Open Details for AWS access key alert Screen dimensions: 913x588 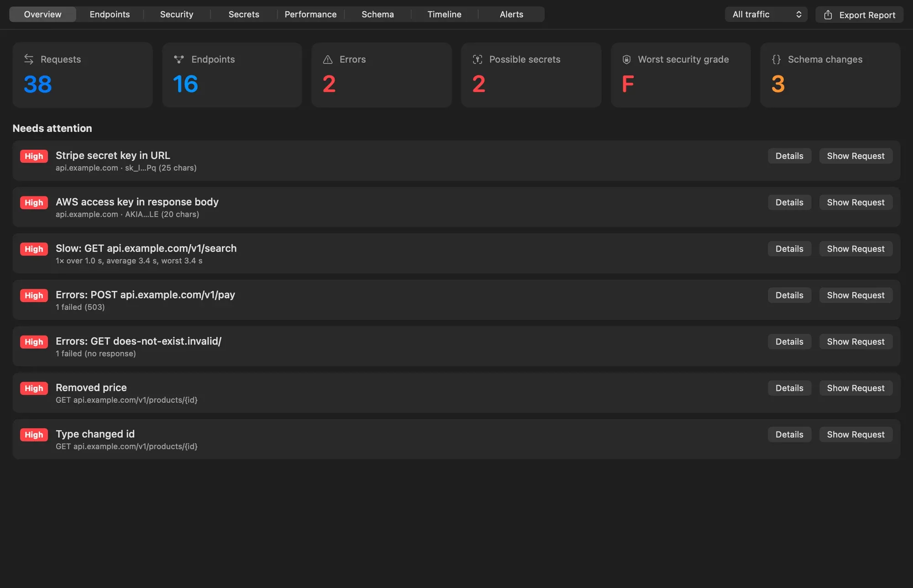[x=789, y=202]
